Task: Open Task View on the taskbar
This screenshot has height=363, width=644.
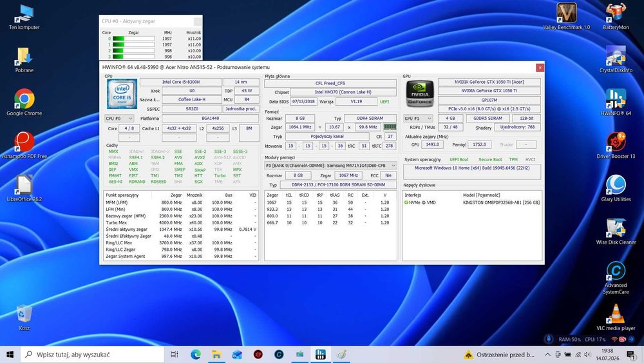Action: (x=174, y=355)
